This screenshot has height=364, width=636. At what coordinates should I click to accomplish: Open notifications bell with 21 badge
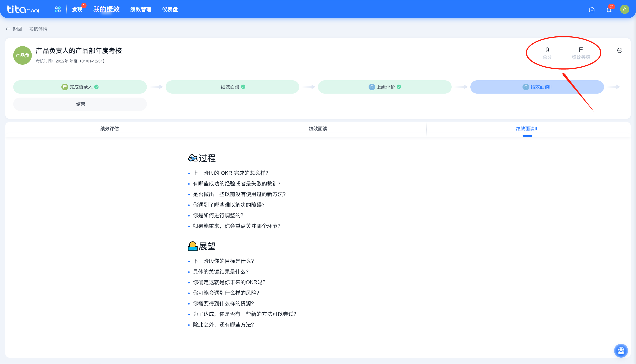click(609, 9)
